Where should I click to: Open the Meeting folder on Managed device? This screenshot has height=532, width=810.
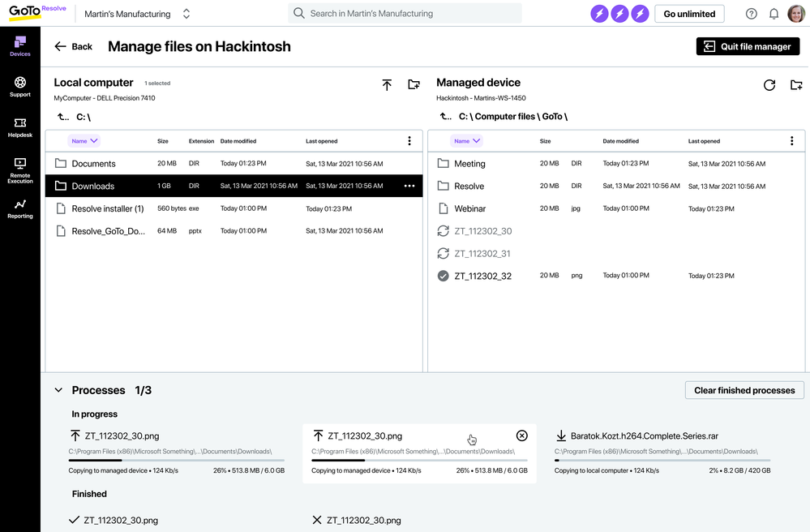point(616,163)
